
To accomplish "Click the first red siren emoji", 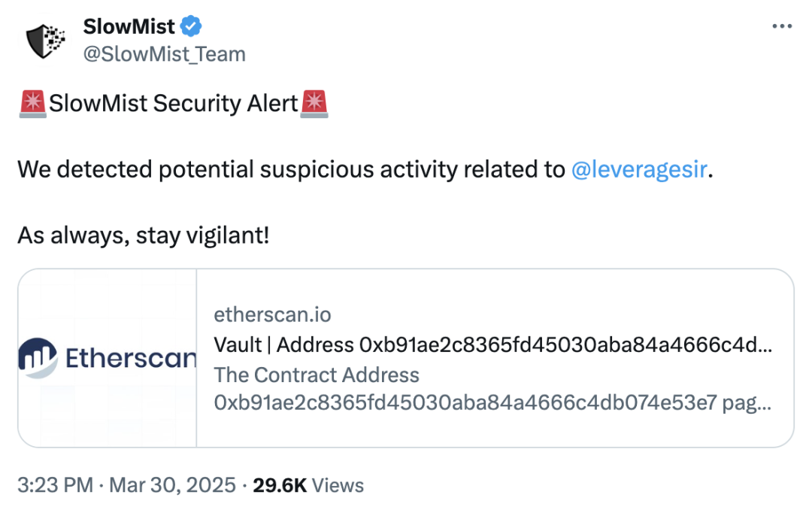I will [x=32, y=103].
